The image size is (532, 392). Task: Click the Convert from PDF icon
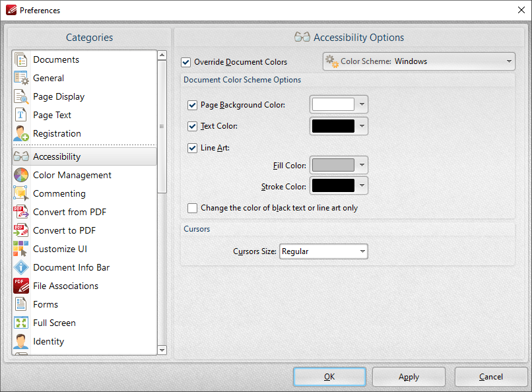tap(21, 212)
